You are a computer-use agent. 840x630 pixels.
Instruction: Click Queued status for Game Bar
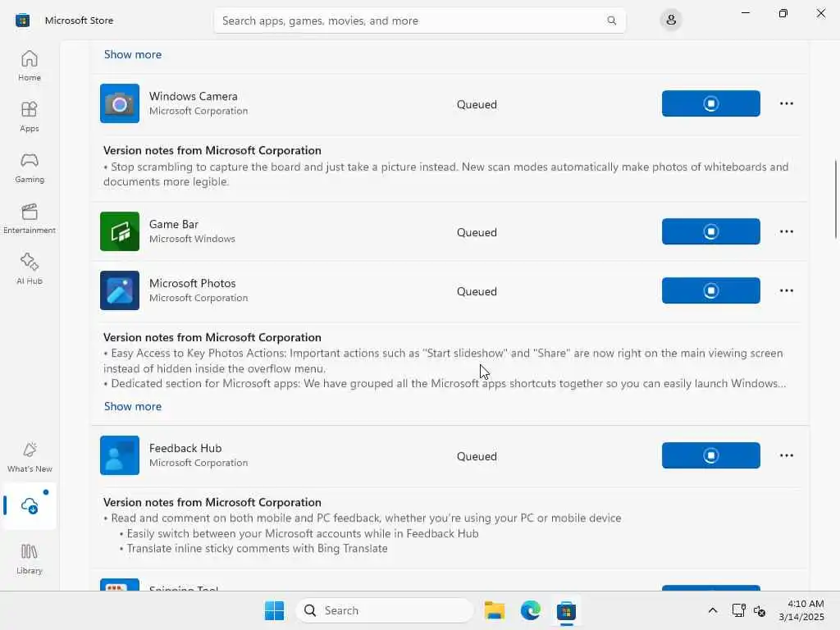point(477,232)
